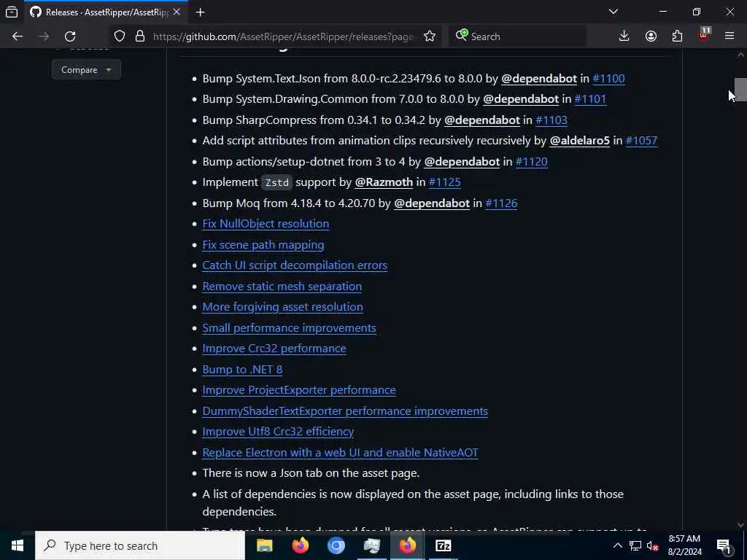Image resolution: width=747 pixels, height=560 pixels.
Task: Open the notification center icon
Action: (724, 546)
